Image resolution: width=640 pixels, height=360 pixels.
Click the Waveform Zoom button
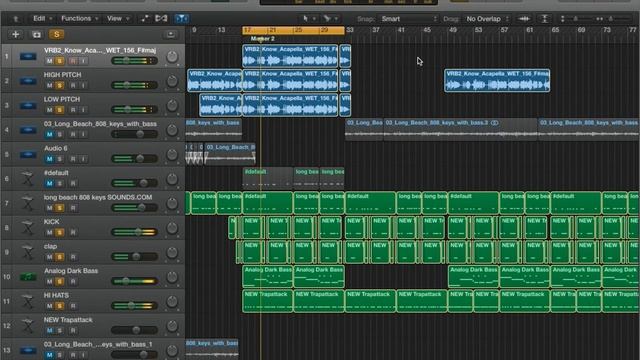point(524,19)
